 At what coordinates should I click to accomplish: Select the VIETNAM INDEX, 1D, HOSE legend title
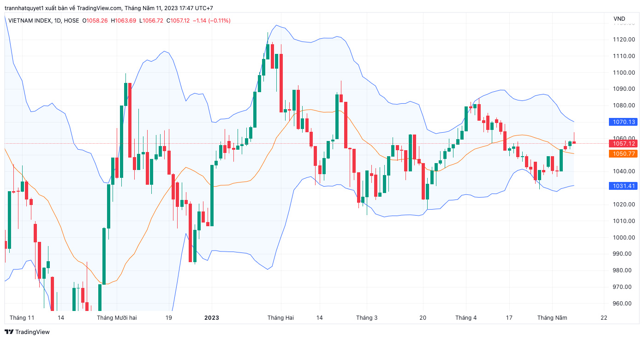point(43,21)
